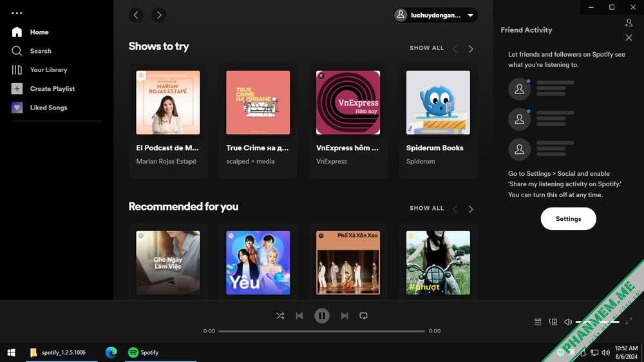Image resolution: width=644 pixels, height=362 pixels.
Task: Click the third friend placeholder avatar
Action: (520, 149)
